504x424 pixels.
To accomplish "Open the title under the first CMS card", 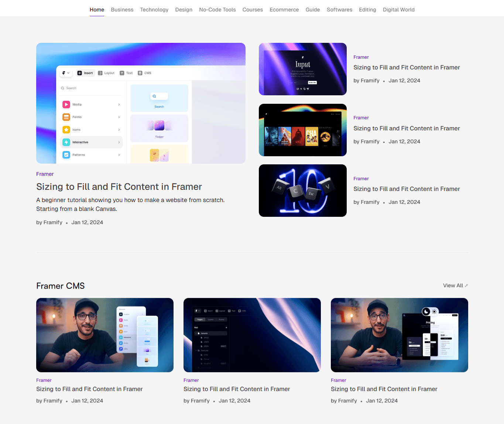I will (89, 389).
